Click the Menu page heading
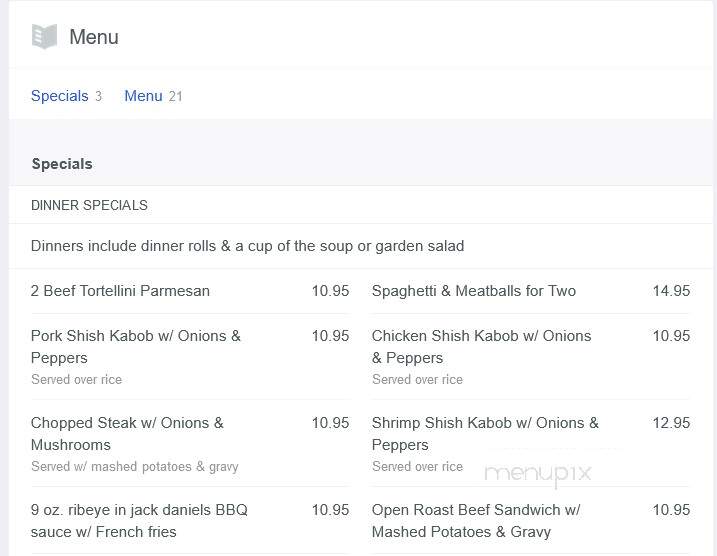The width and height of the screenshot is (717, 556). tap(94, 37)
